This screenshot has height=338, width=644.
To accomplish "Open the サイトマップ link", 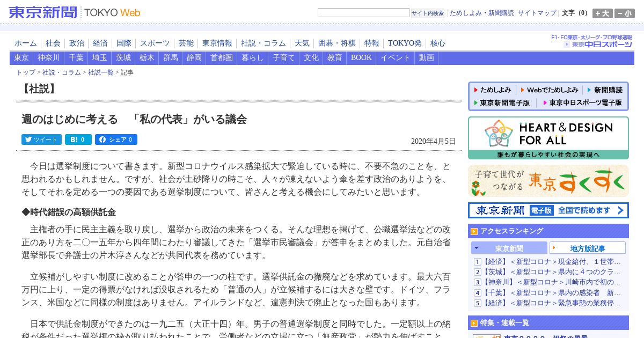I will [x=537, y=13].
